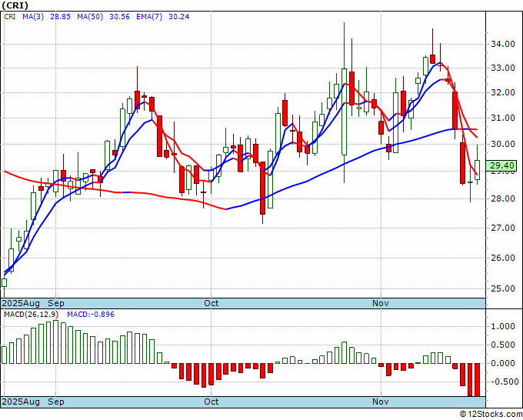Click Nov on price chart time axis
523x420 pixels.
pyautogui.click(x=380, y=303)
